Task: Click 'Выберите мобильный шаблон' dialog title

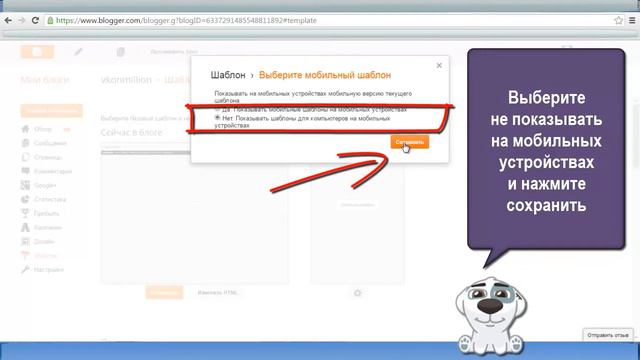Action: pyautogui.click(x=325, y=75)
